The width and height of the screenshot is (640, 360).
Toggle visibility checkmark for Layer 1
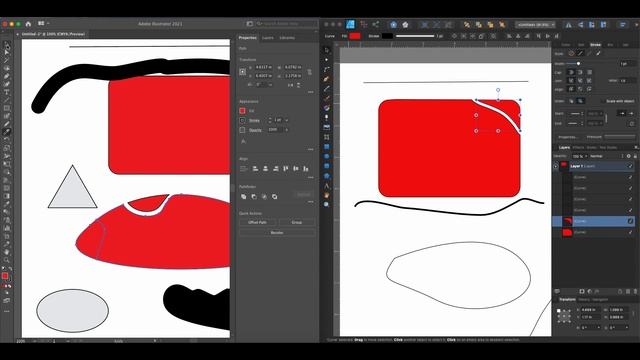630,166
